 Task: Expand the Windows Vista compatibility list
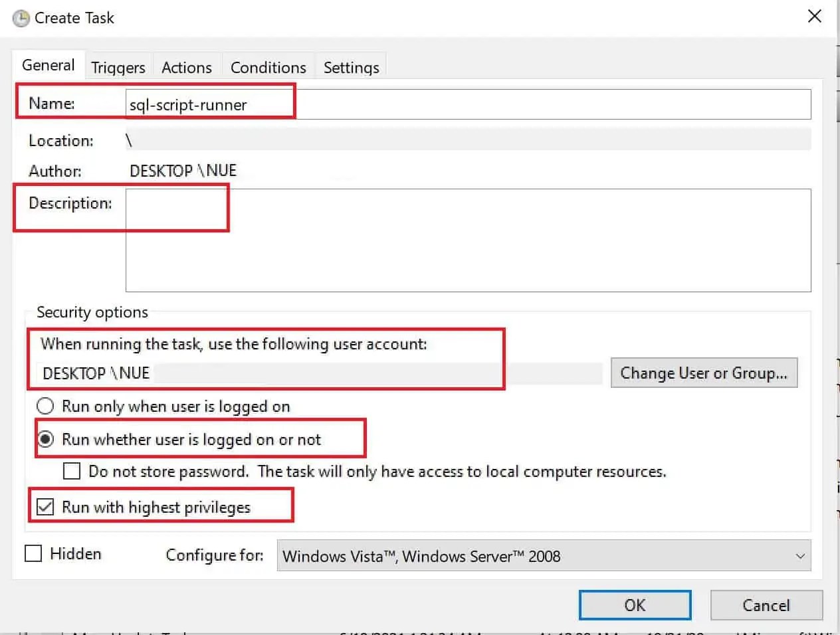click(799, 555)
